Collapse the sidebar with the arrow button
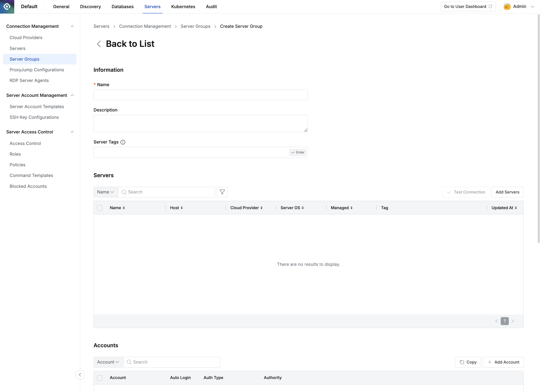540x392 pixels. (x=80, y=375)
